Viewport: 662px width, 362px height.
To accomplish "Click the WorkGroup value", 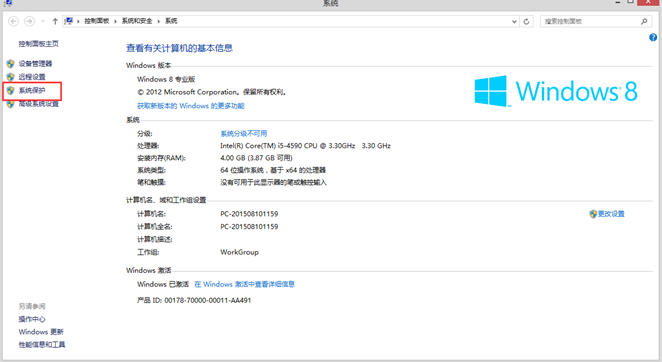I will (239, 252).
